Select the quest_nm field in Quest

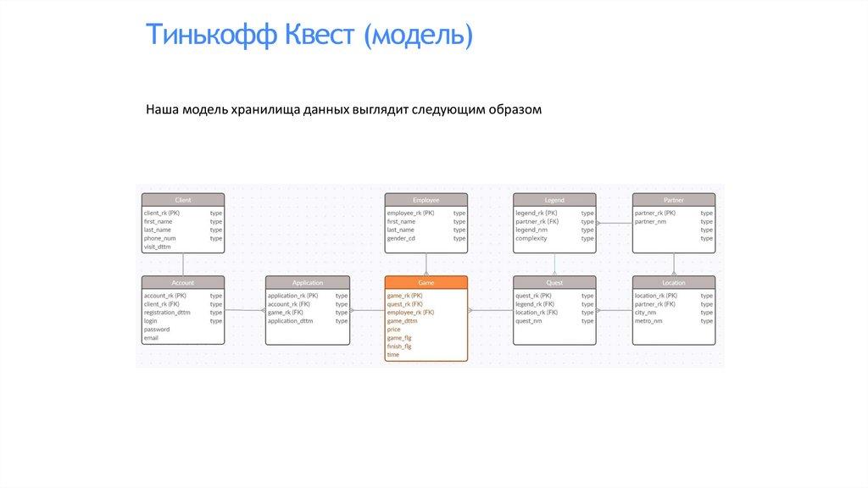530,321
